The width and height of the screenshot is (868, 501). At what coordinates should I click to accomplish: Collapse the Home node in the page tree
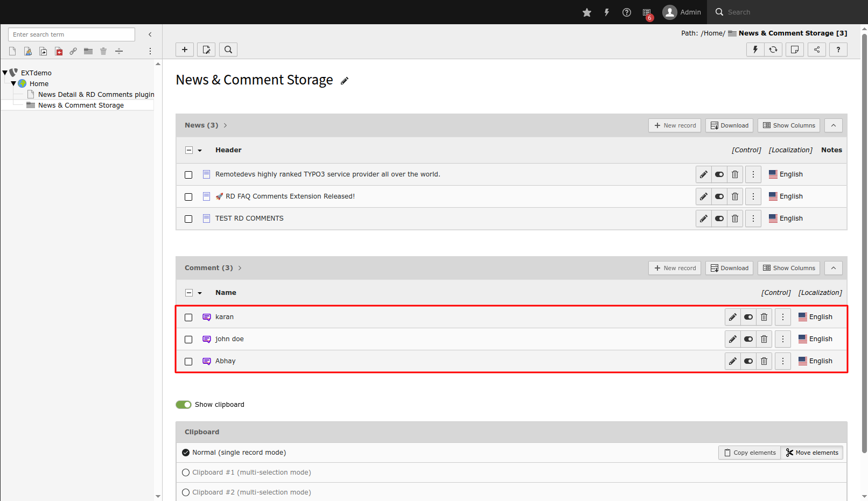pos(13,83)
